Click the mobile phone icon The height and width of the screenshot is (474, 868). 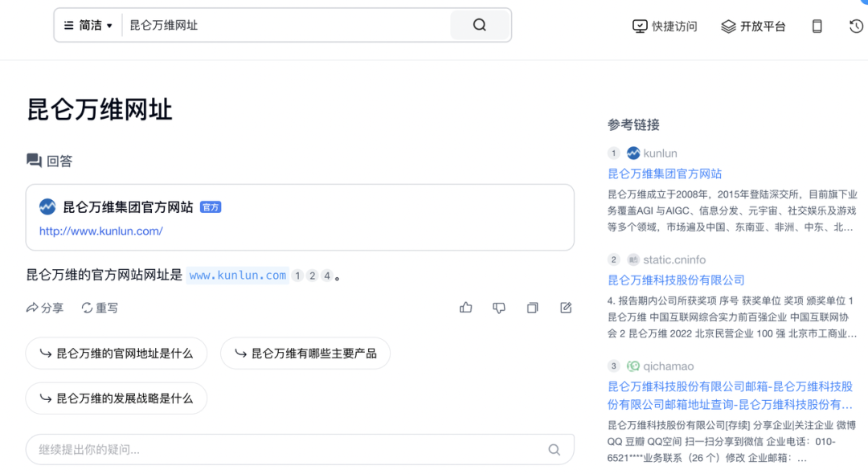(817, 26)
